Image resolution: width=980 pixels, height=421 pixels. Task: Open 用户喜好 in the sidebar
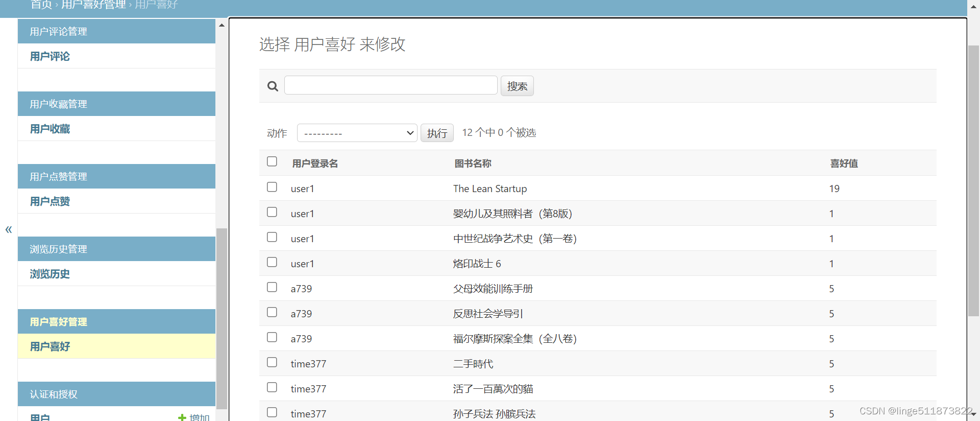coord(50,346)
